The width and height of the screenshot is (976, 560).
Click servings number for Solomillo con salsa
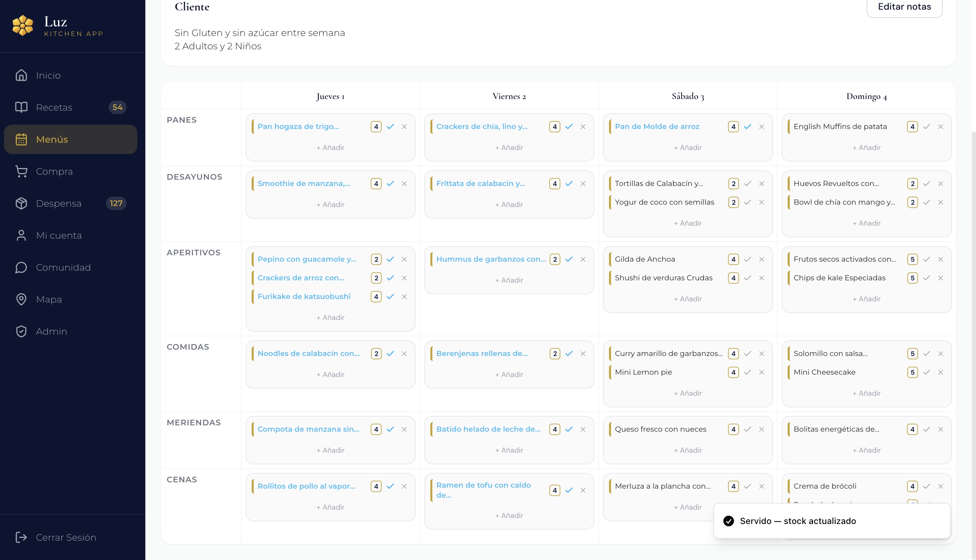click(913, 353)
